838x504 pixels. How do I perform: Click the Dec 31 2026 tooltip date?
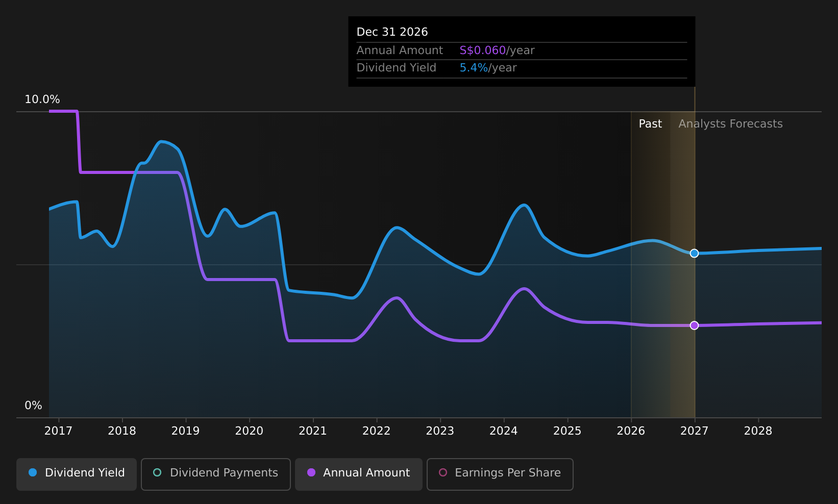(x=392, y=32)
